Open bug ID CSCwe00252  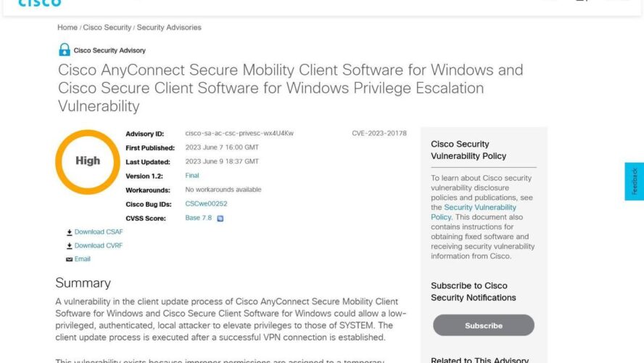(206, 203)
